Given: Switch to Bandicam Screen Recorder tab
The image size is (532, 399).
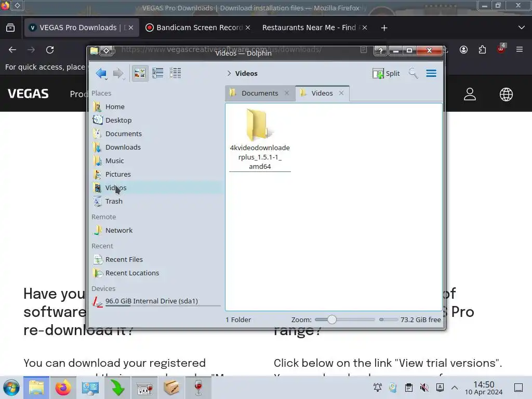Looking at the screenshot, I should click(198, 28).
